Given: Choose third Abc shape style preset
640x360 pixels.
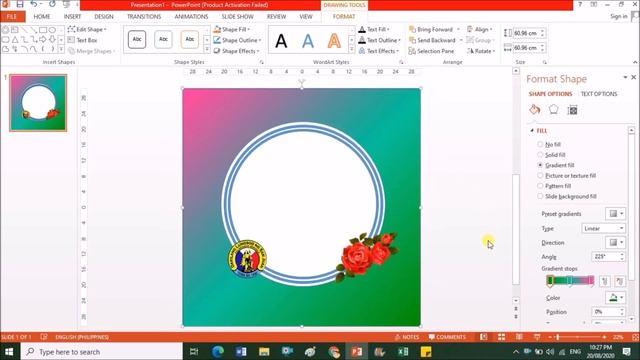Looking at the screenshot, I should pos(190,40).
